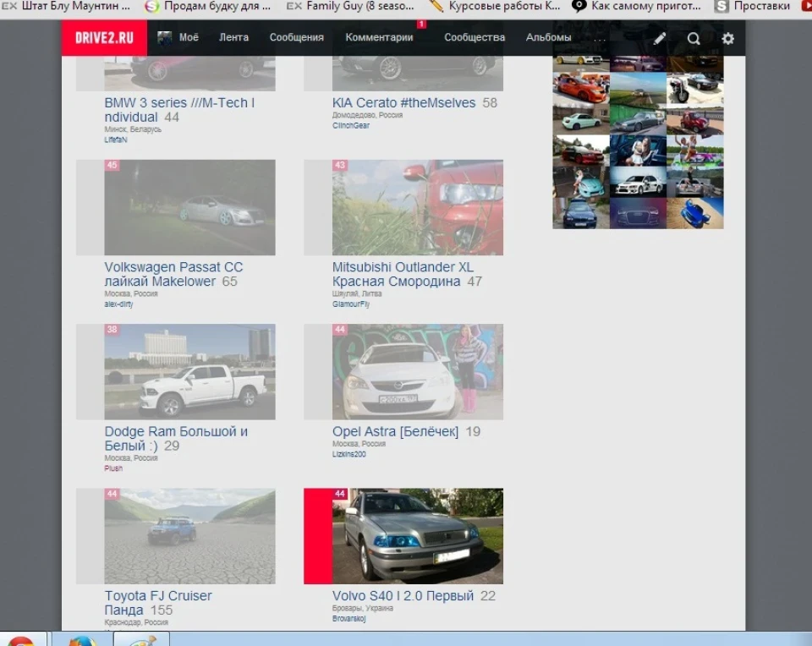The width and height of the screenshot is (812, 646).
Task: Open Volvo S40 I 2.0 Первый title
Action: 403,596
